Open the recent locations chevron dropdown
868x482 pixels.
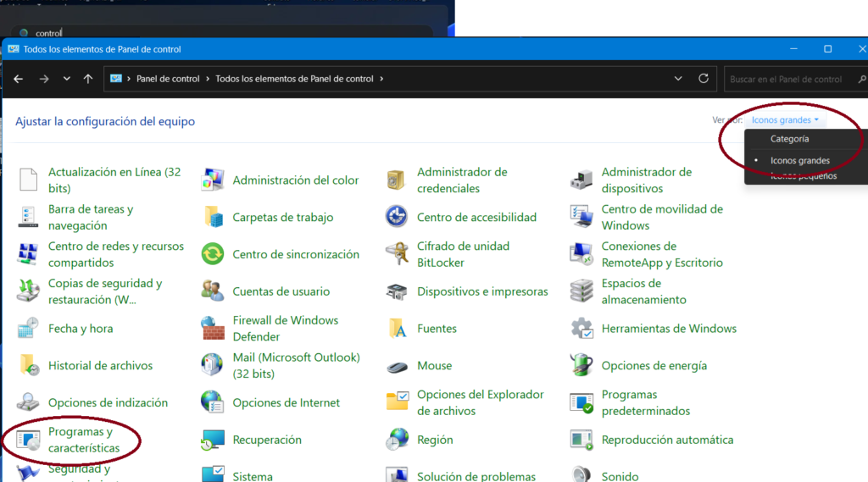pos(66,79)
